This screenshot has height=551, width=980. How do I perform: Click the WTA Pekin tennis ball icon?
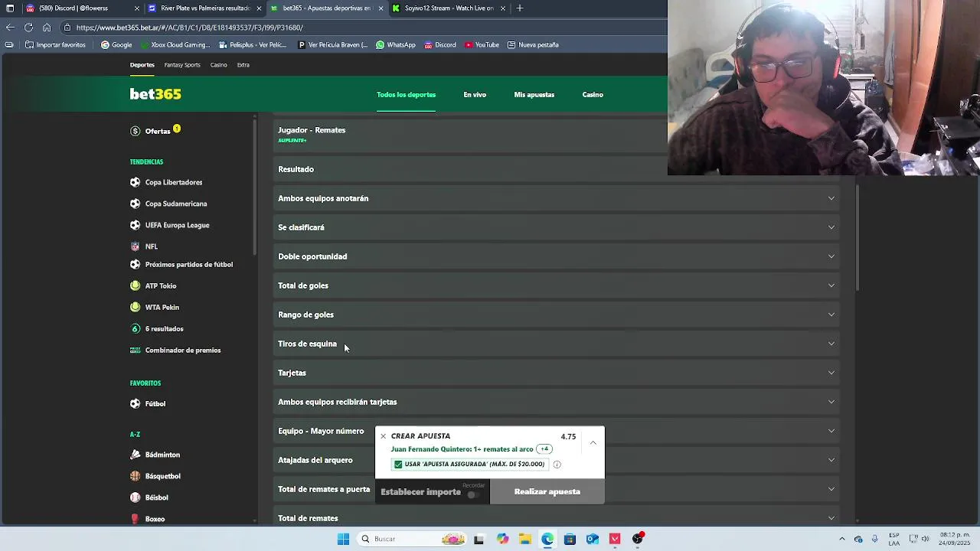136,307
